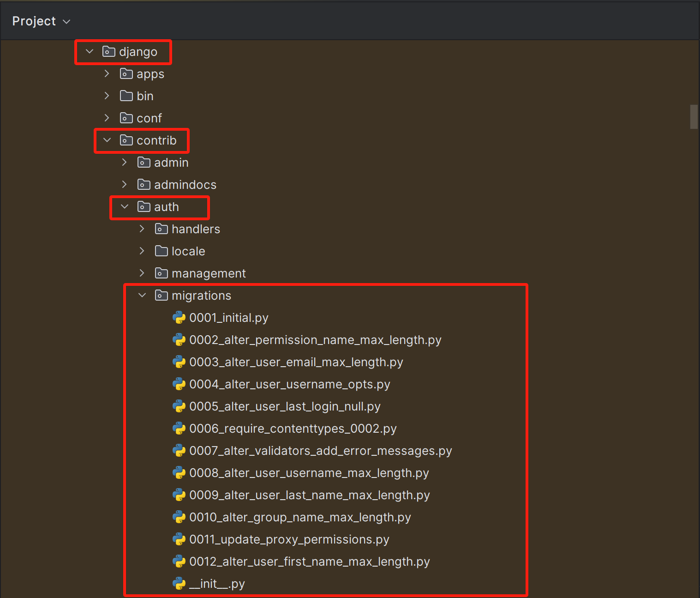Viewport: 700px width, 598px height.
Task: Click the auth folder icon
Action: tap(144, 207)
